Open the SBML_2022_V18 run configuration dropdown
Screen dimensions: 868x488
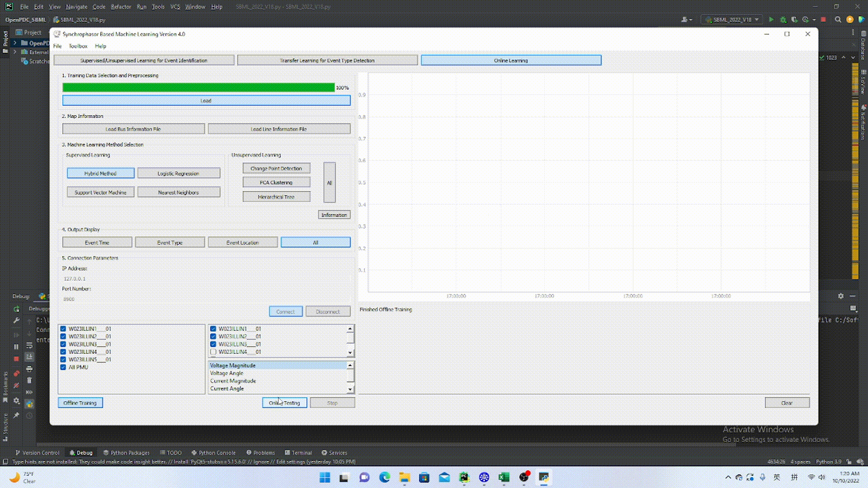coord(732,19)
